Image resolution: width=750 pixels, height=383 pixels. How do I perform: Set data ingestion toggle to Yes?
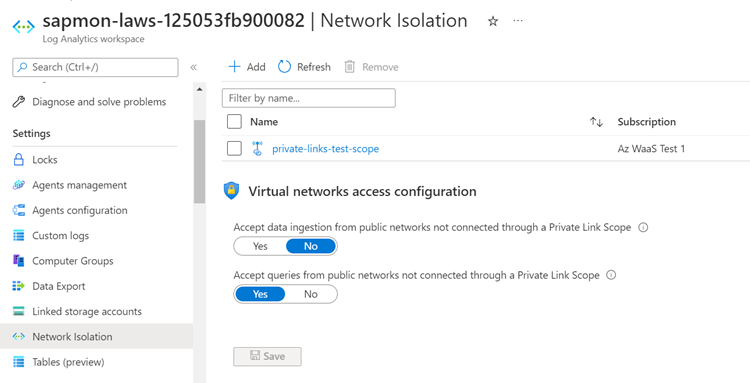pos(260,246)
